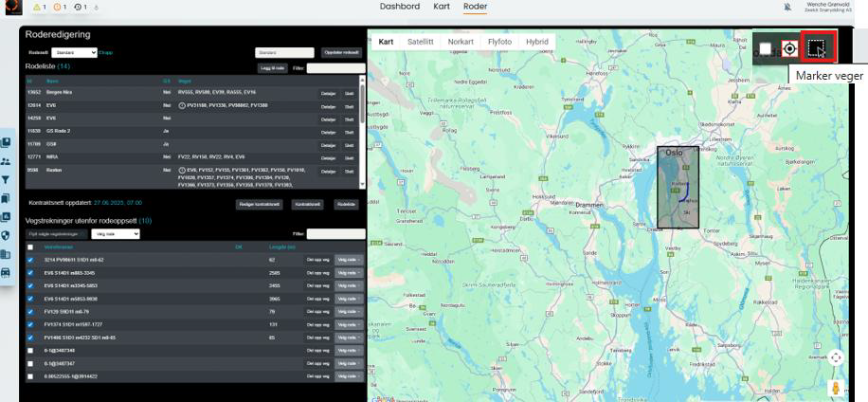This screenshot has width=868, height=402.
Task: Switch to the Satellitt map view
Action: (420, 42)
